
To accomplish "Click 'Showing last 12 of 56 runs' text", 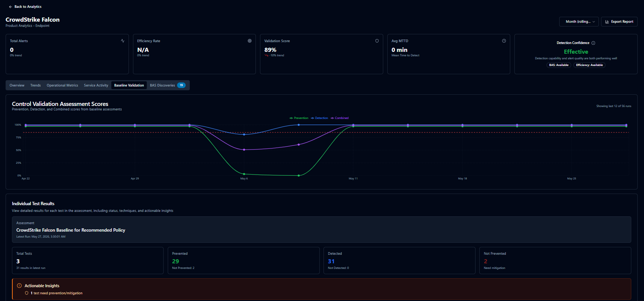I will pyautogui.click(x=614, y=106).
